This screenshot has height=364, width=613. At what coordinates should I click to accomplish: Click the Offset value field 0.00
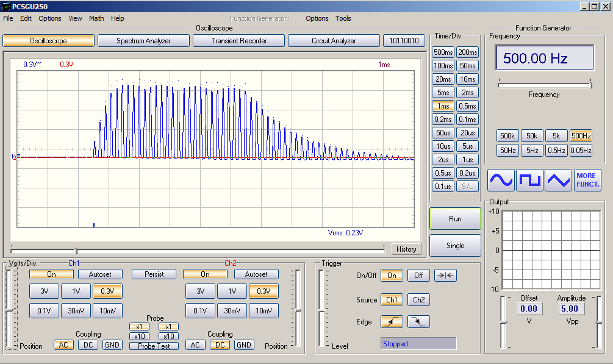tap(529, 309)
